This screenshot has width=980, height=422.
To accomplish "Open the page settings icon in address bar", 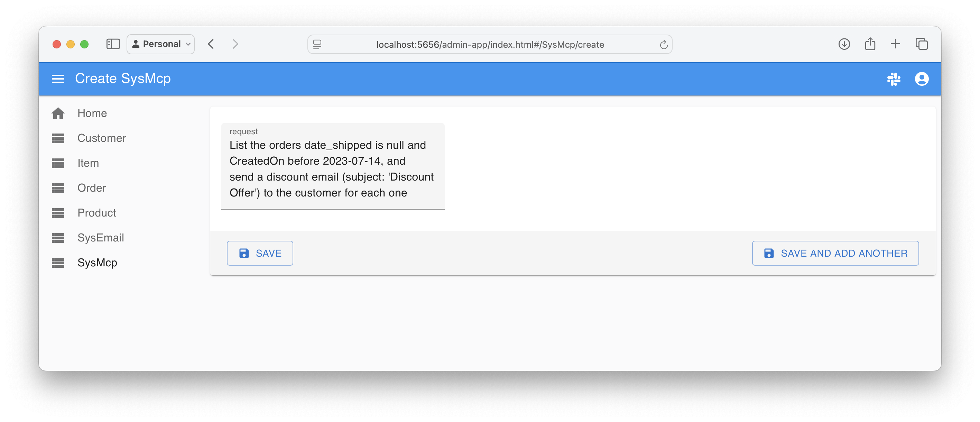I will click(x=317, y=45).
